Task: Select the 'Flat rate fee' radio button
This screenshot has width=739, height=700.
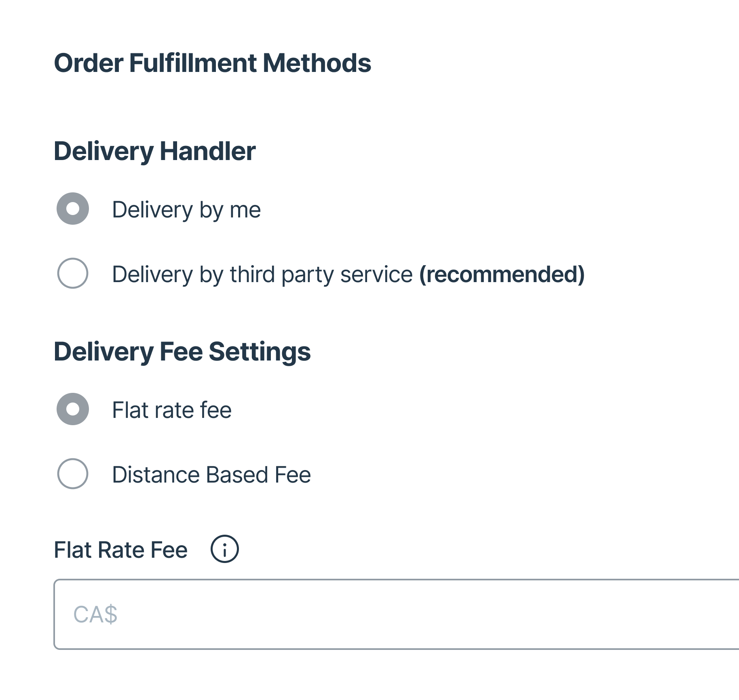Action: (x=73, y=409)
